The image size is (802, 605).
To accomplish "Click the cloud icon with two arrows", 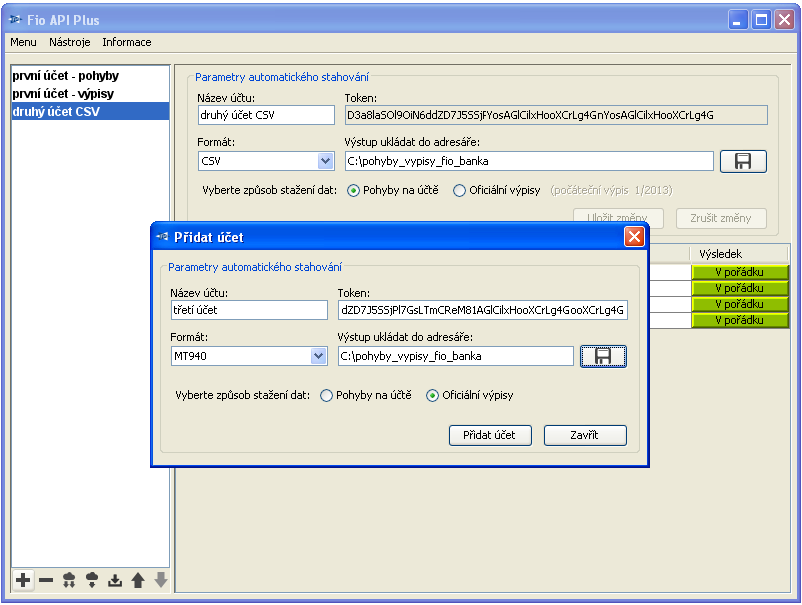I will tap(69, 580).
